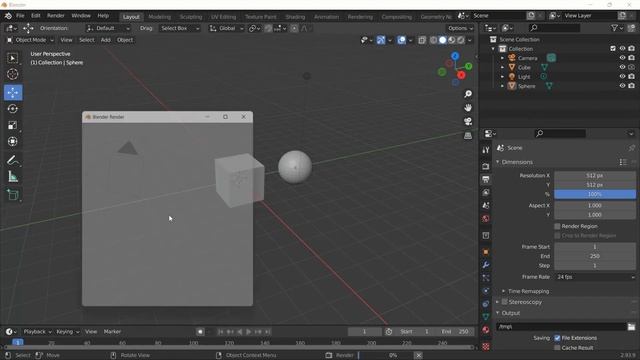Image resolution: width=640 pixels, height=360 pixels.
Task: Expand the Cube item in outliner
Action: coord(502,67)
